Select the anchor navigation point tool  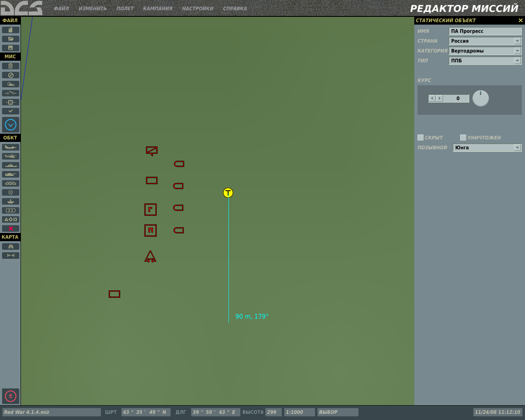(x=11, y=201)
